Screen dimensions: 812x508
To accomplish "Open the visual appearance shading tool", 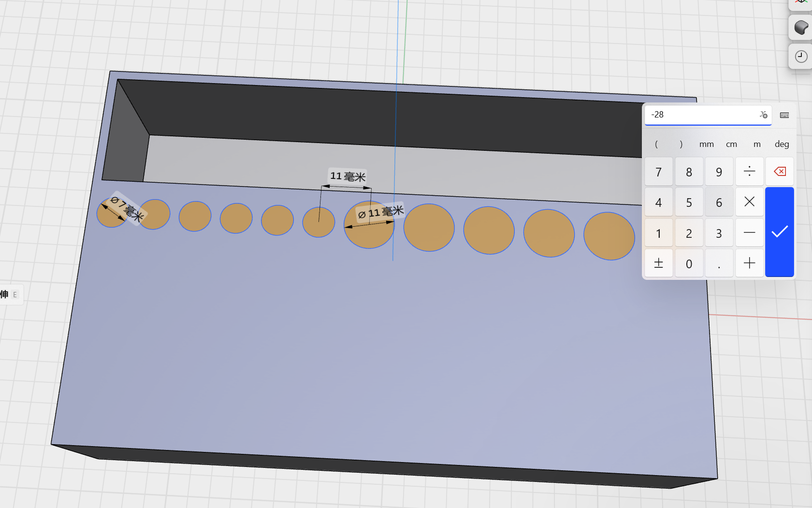I will (801, 28).
